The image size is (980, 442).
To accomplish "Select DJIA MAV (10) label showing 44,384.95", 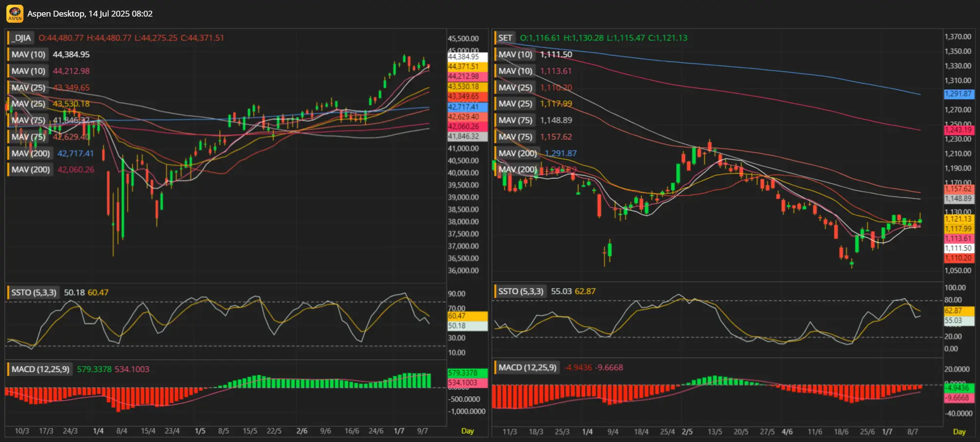I will 28,55.
